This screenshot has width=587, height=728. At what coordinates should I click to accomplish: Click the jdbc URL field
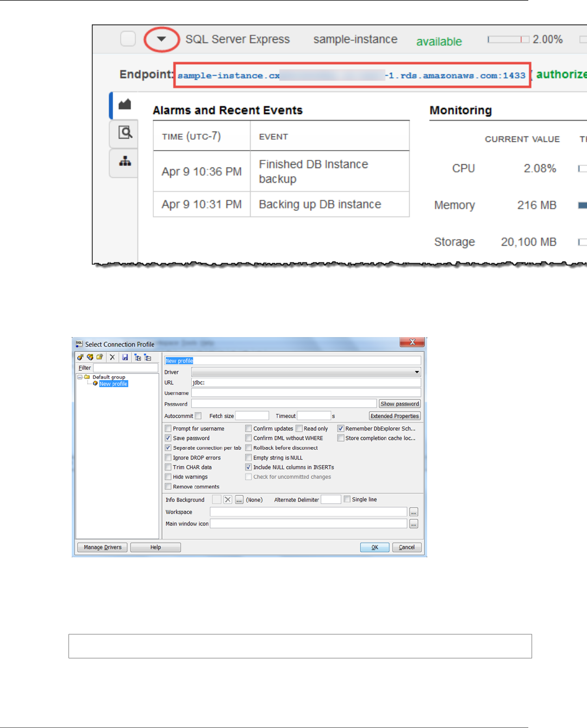click(x=306, y=383)
